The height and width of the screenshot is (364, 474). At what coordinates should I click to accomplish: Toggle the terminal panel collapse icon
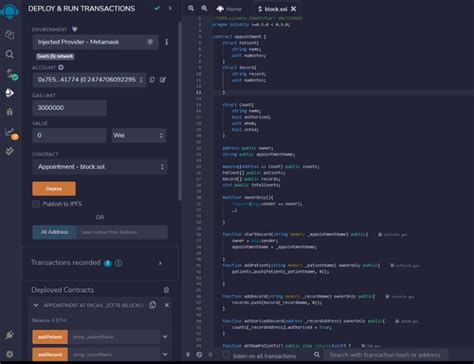(188, 355)
